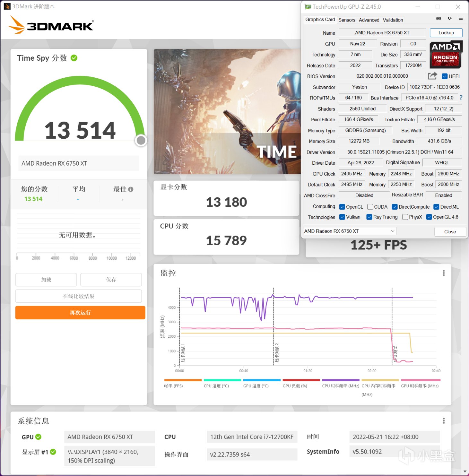
Task: Click the green verified check beside Time Spy 分数
Action: [74, 58]
